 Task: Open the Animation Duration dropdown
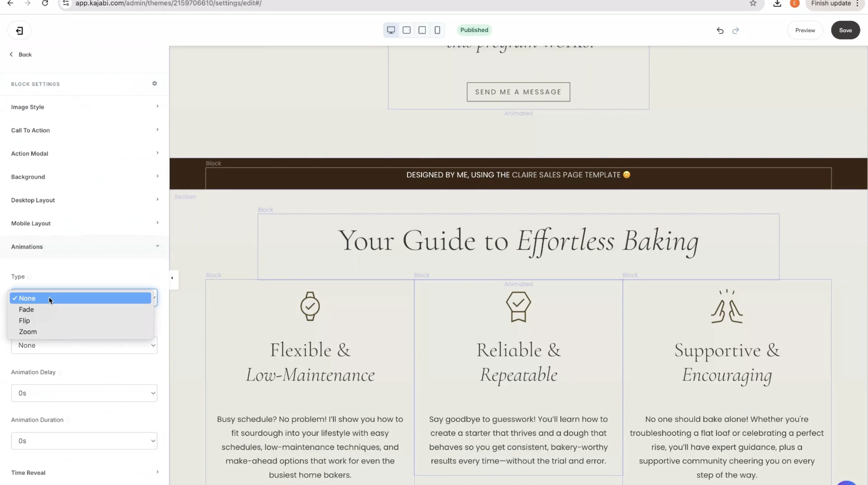(84, 441)
